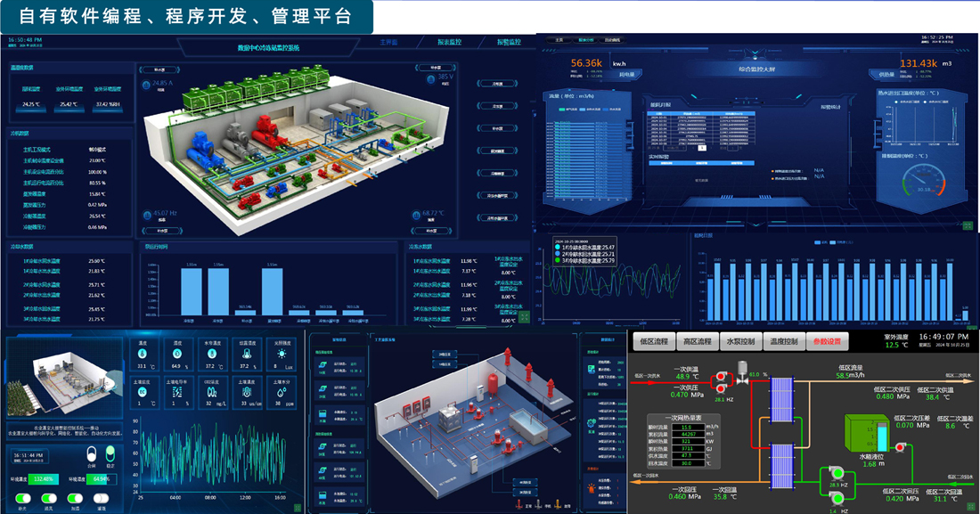Click the green fullscreen icon in greenhouse dashboard

point(298,507)
